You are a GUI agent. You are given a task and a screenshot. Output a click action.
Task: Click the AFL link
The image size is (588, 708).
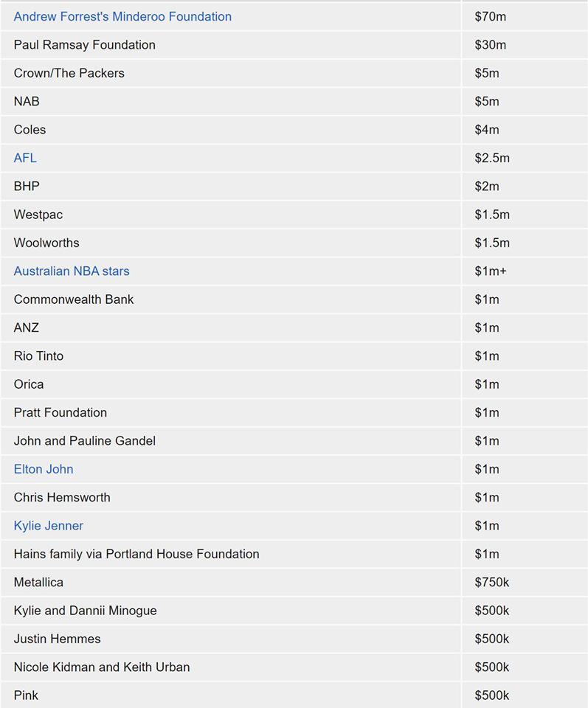(x=25, y=158)
